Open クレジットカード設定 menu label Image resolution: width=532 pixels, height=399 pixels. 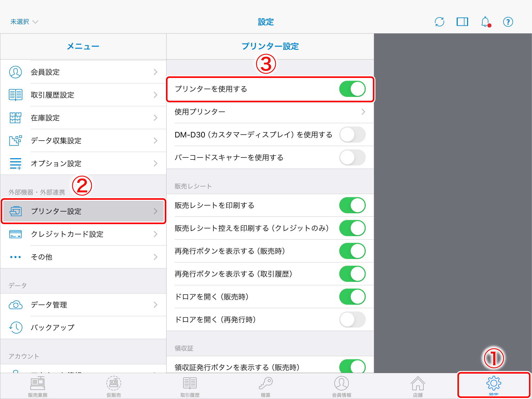click(x=67, y=234)
